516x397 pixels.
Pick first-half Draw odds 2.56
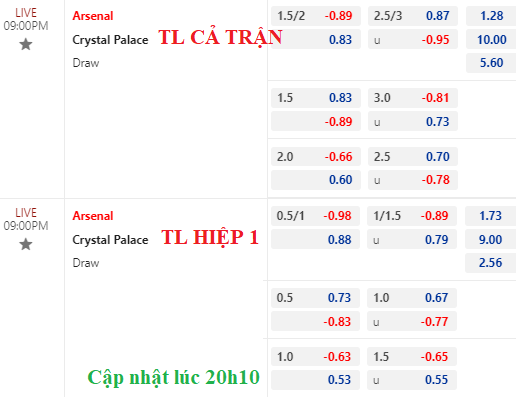[x=490, y=263]
